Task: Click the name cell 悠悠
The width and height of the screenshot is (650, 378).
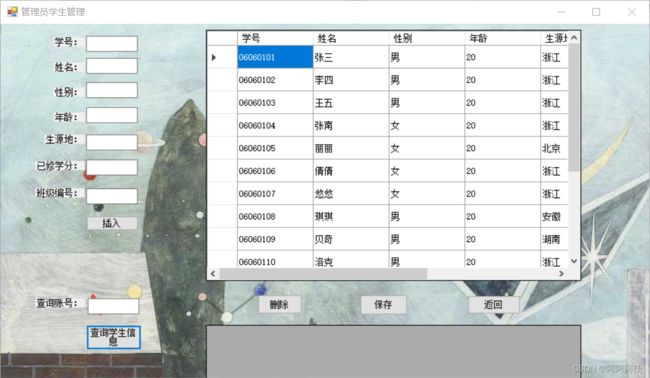Action: 351,194
